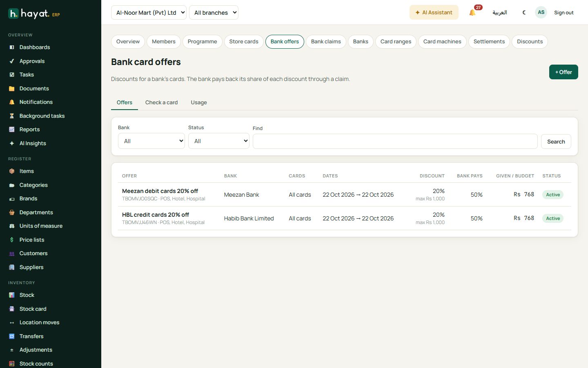Go to the Card ranges tab
The width and height of the screenshot is (588, 368).
[396, 42]
